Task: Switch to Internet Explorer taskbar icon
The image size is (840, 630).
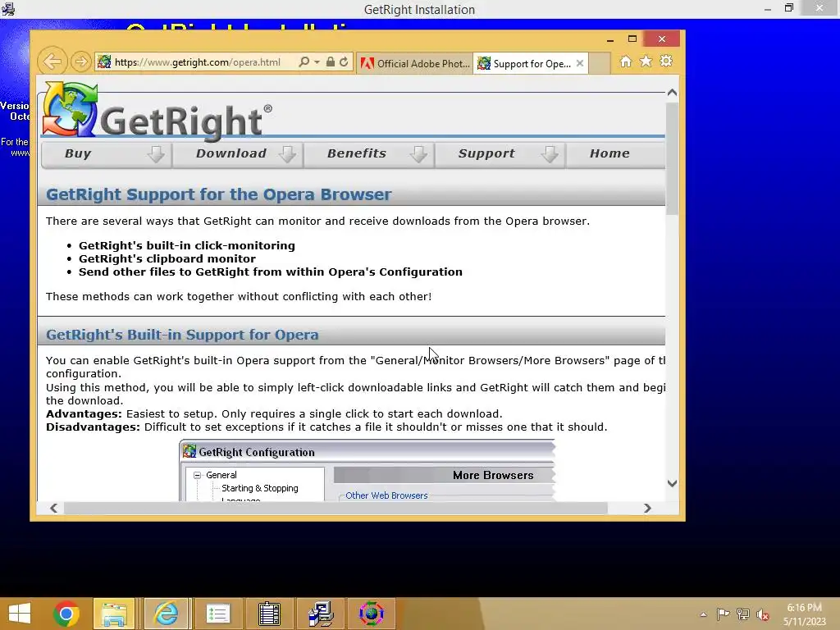Action: 166,614
